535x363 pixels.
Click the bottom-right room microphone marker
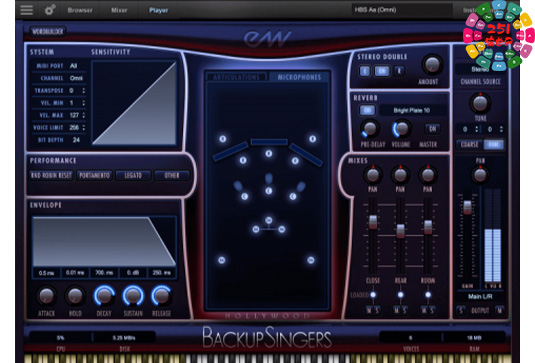click(311, 260)
